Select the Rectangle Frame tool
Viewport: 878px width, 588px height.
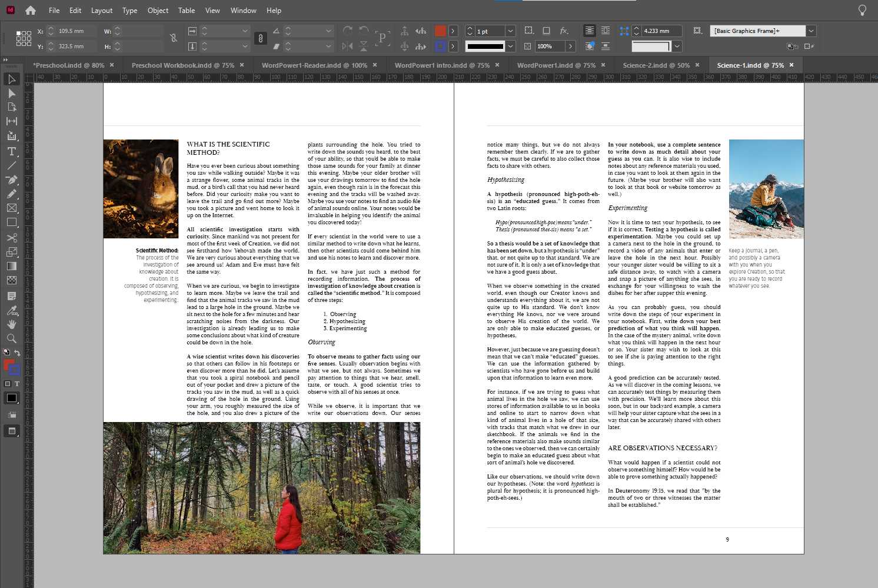(11, 208)
